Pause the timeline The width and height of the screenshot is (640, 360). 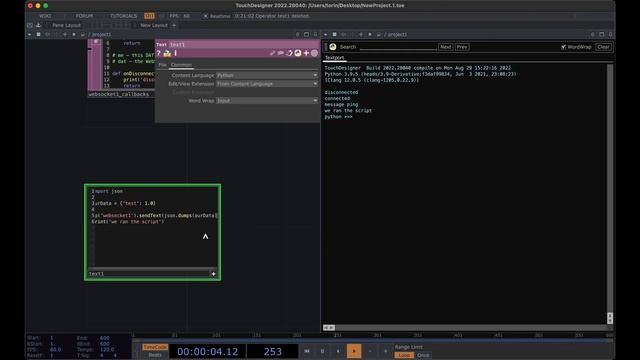pos(322,351)
